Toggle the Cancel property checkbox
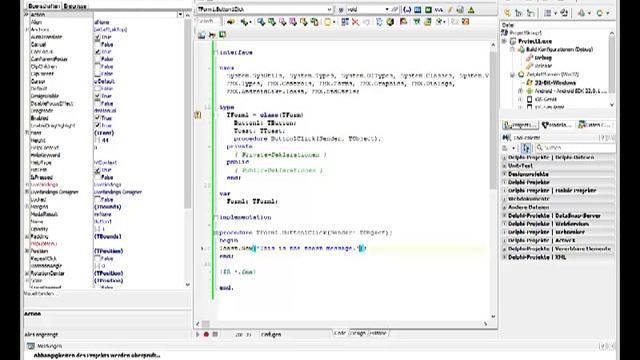640x360 pixels. (97, 44)
